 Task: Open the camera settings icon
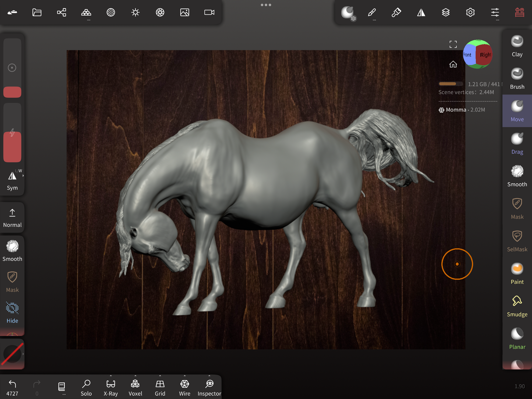pyautogui.click(x=209, y=13)
